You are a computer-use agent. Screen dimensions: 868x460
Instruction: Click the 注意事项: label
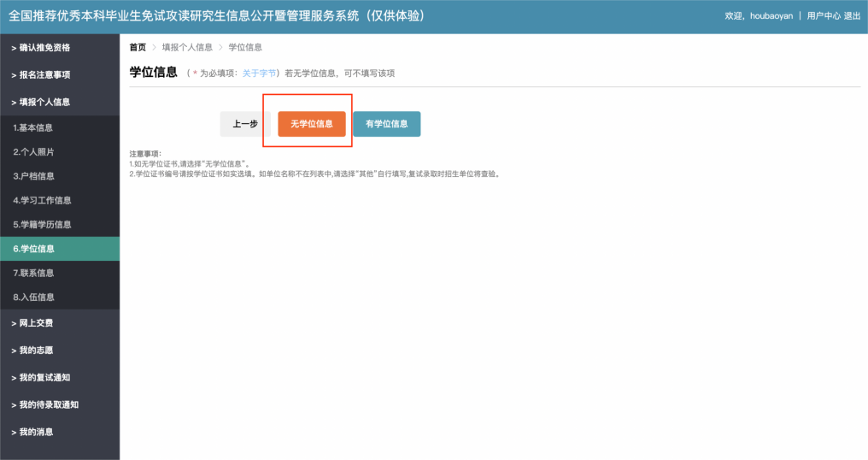[x=145, y=154]
